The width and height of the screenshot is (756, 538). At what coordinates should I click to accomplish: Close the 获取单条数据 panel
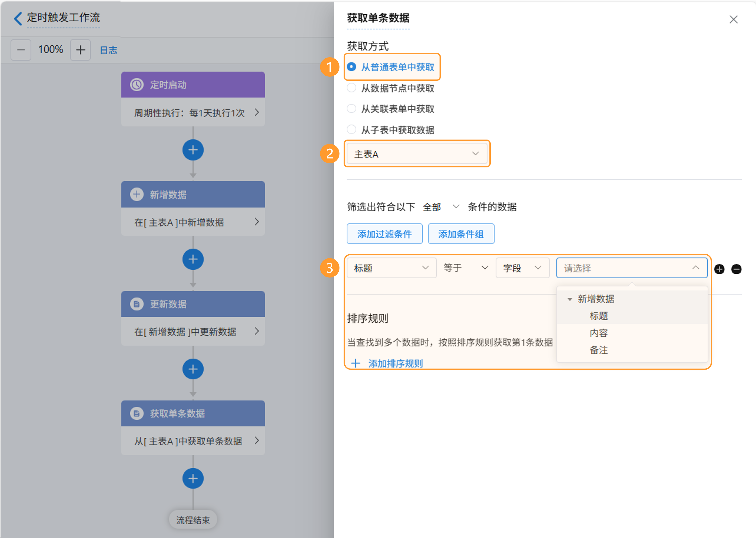tap(733, 19)
